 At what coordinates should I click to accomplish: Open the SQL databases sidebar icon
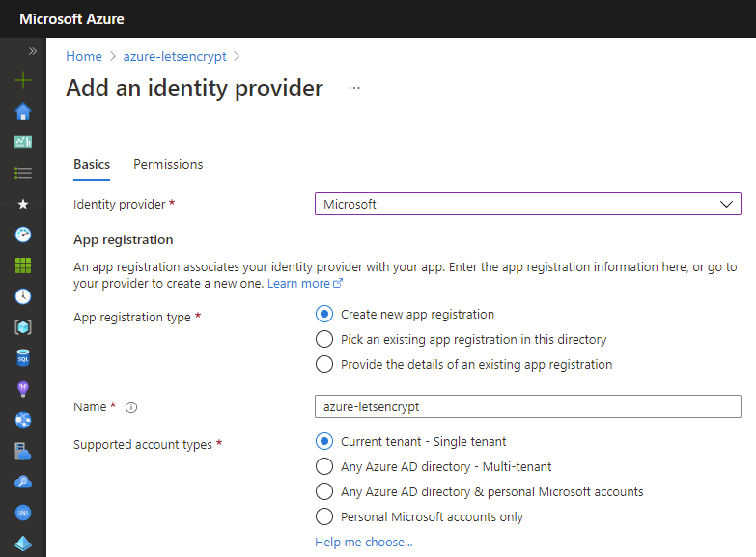[x=22, y=358]
